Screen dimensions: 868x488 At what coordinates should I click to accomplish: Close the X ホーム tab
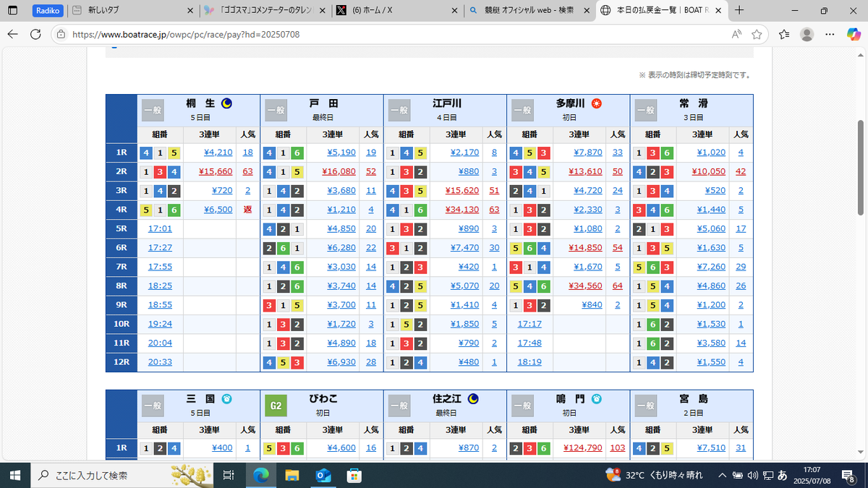coord(454,11)
